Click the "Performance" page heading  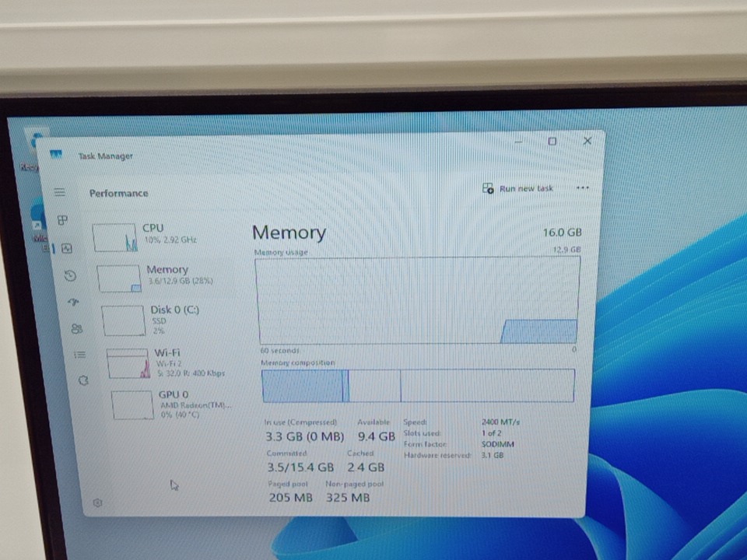(118, 194)
